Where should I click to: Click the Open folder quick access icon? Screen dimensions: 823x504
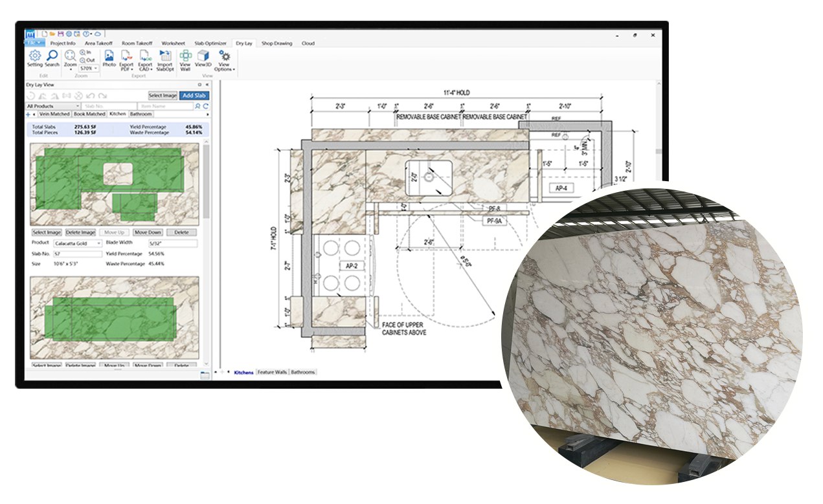tap(52, 34)
